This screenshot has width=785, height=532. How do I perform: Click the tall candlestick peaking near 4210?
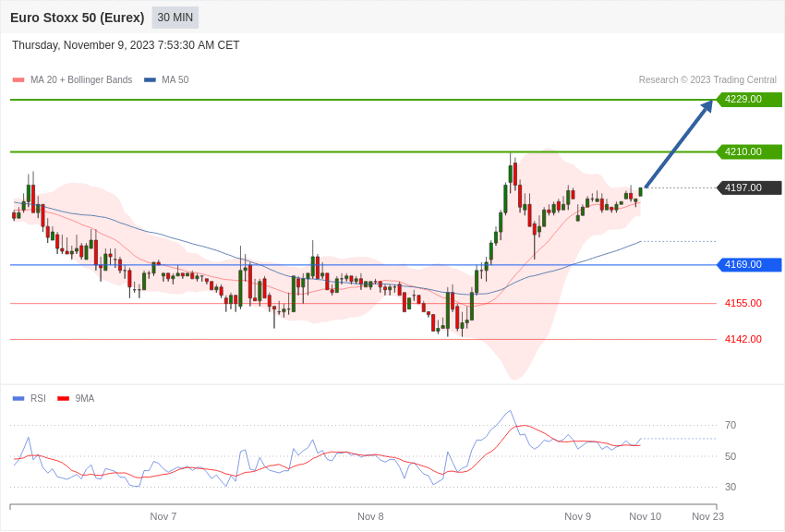[x=510, y=174]
